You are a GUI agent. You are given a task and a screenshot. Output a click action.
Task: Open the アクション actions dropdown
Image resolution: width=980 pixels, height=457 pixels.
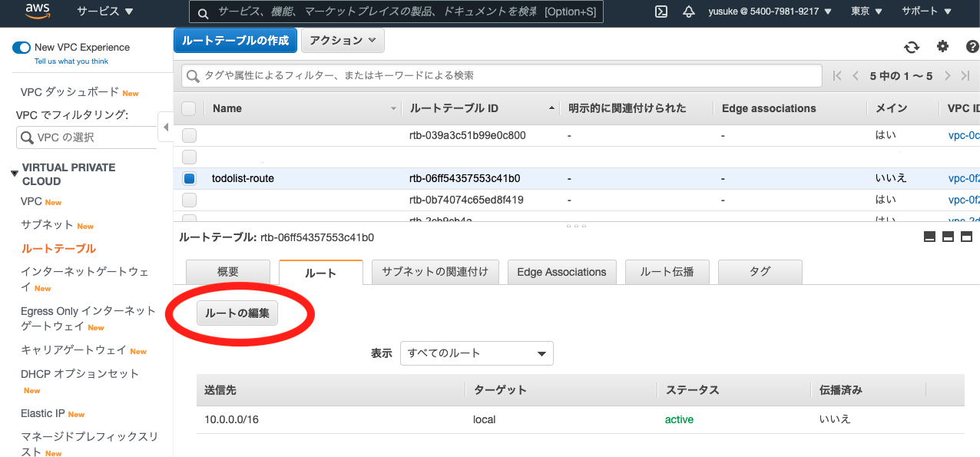pos(343,41)
